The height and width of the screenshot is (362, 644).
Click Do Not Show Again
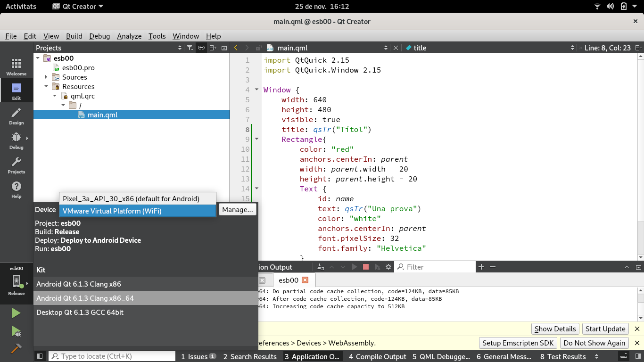pyautogui.click(x=594, y=343)
